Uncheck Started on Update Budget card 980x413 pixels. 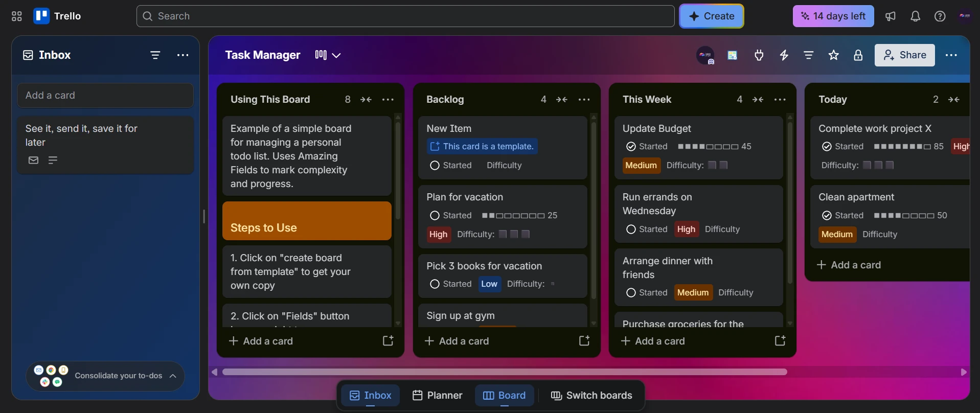631,147
